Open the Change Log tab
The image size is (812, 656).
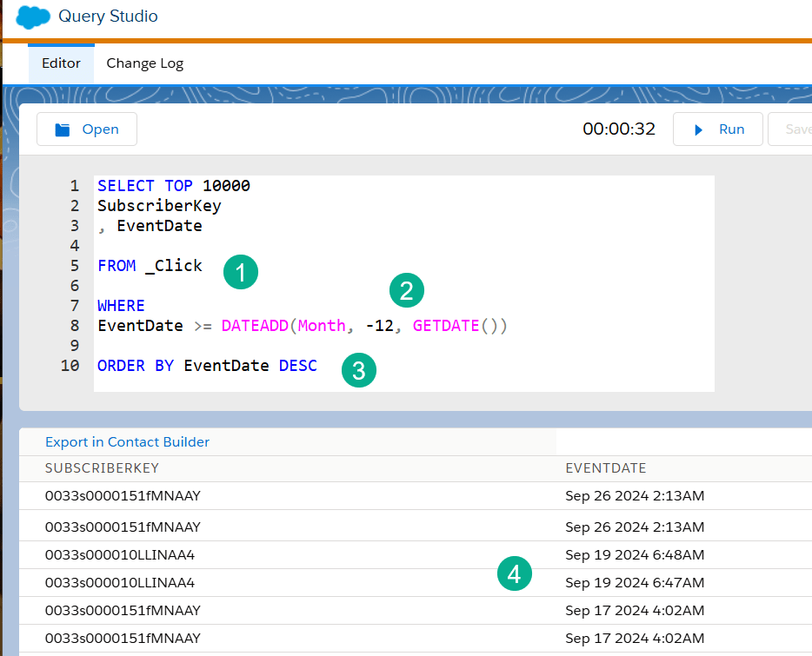pos(144,63)
